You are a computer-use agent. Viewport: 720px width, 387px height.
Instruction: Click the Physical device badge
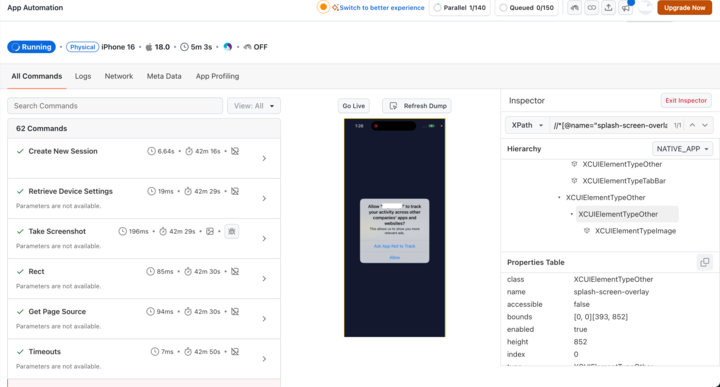pyautogui.click(x=83, y=47)
